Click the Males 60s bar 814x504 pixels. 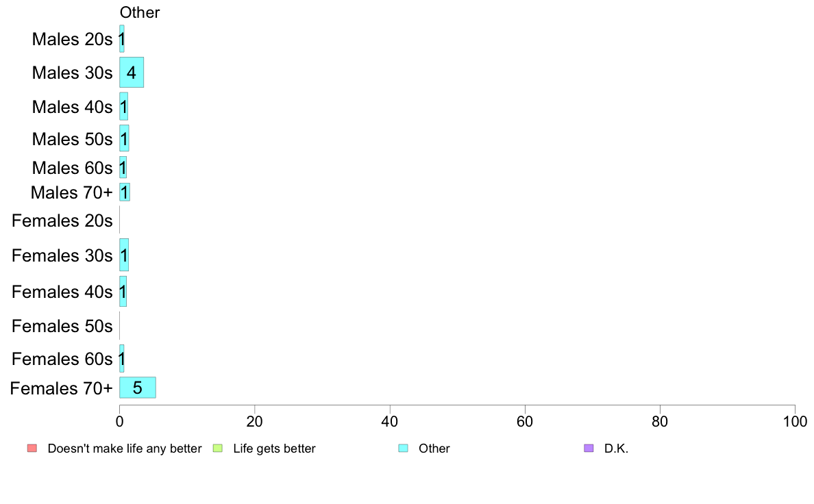123,167
